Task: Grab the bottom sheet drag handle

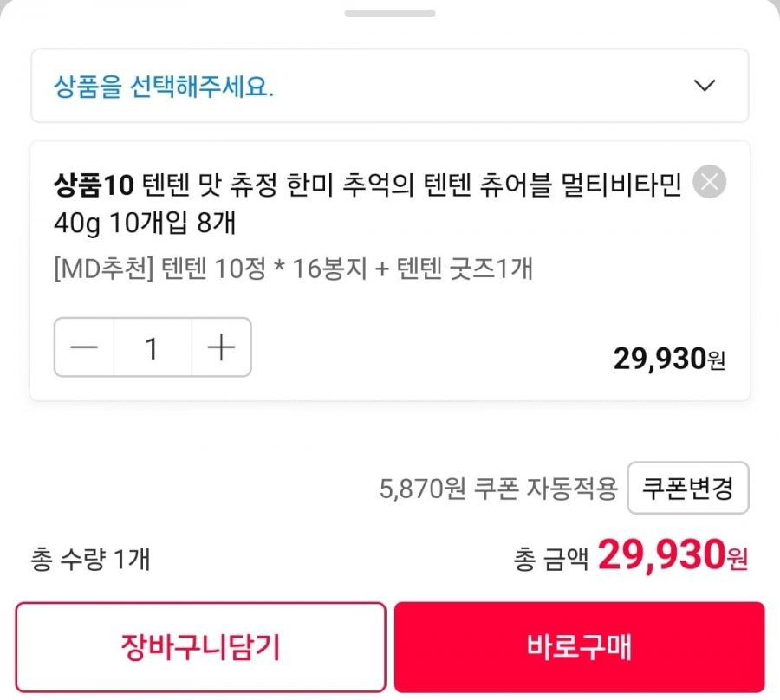Action: (x=389, y=14)
